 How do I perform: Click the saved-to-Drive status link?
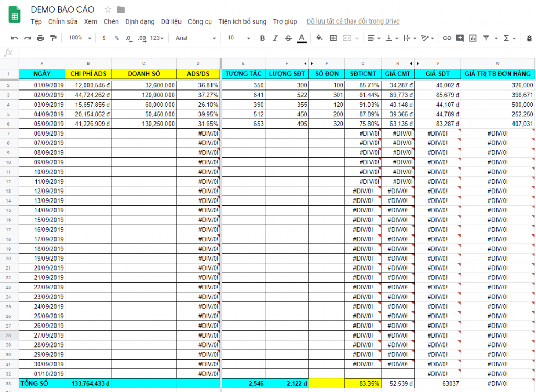click(353, 21)
